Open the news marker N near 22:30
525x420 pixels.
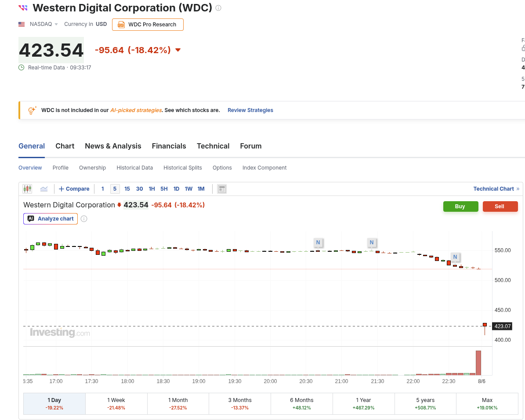[x=455, y=257]
